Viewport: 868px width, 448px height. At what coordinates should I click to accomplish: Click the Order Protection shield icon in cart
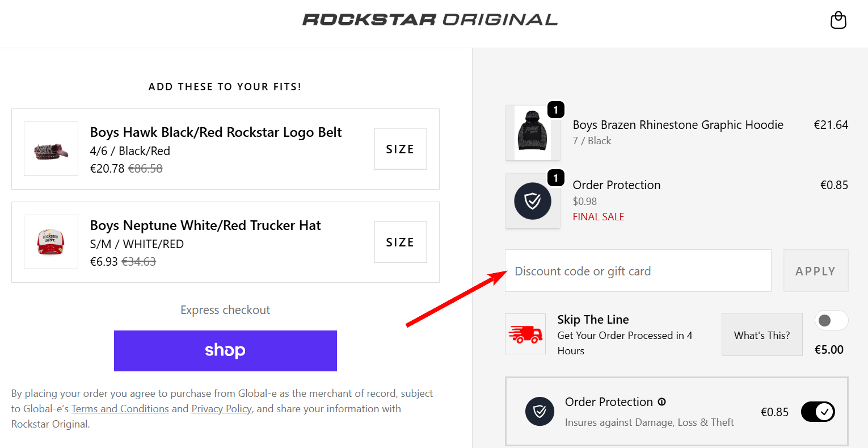click(x=533, y=201)
